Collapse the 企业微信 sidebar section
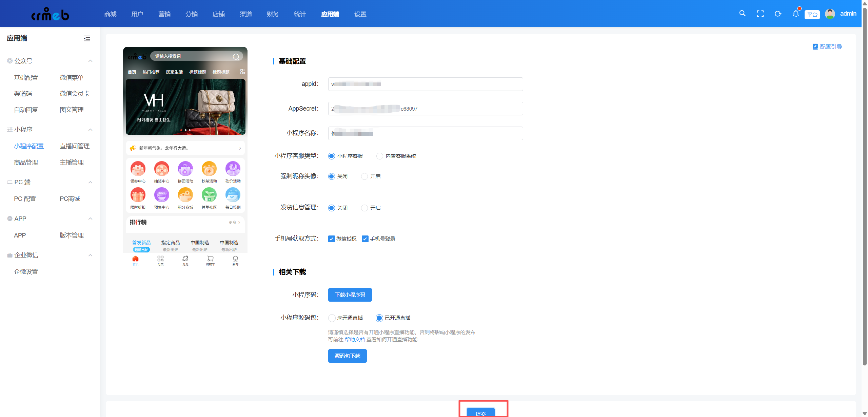The width and height of the screenshot is (868, 417). (x=90, y=255)
